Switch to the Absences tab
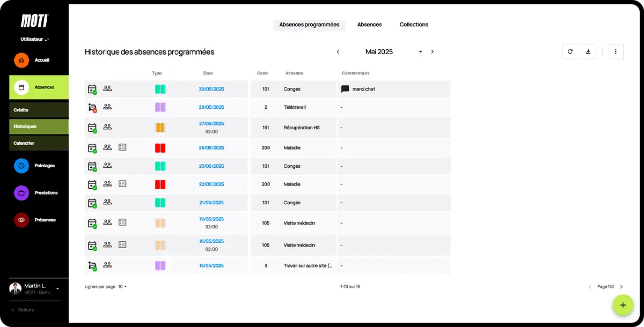This screenshot has width=644, height=327. click(369, 24)
